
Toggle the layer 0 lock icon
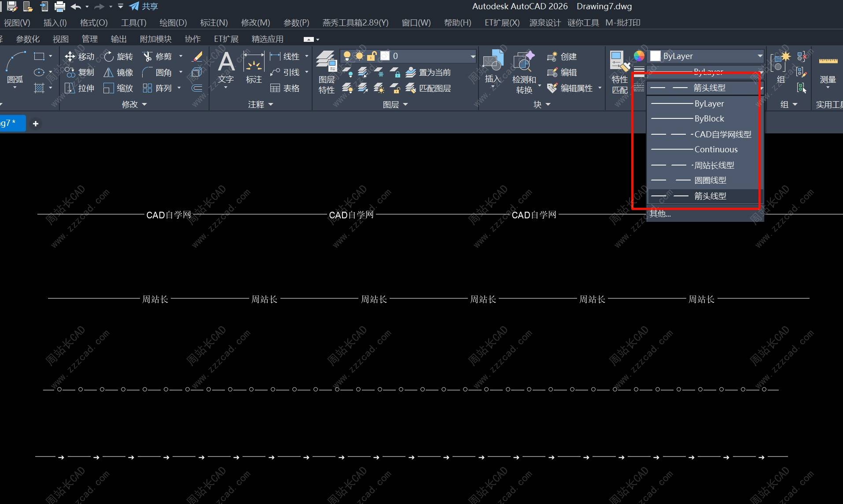pyautogui.click(x=372, y=56)
